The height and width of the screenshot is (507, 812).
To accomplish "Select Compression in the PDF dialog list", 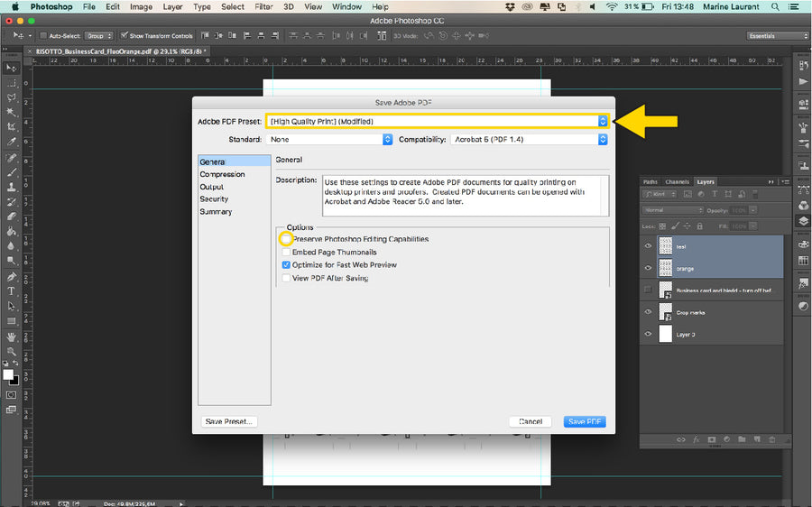I will click(x=222, y=174).
